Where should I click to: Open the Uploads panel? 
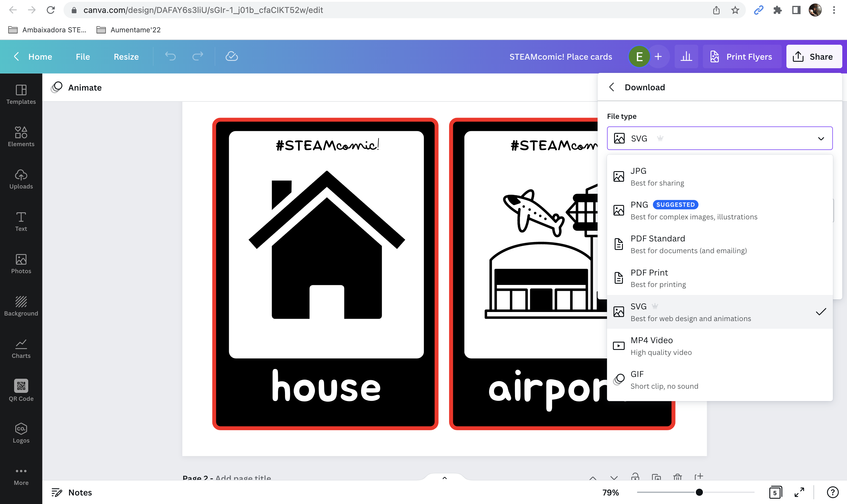click(x=21, y=179)
